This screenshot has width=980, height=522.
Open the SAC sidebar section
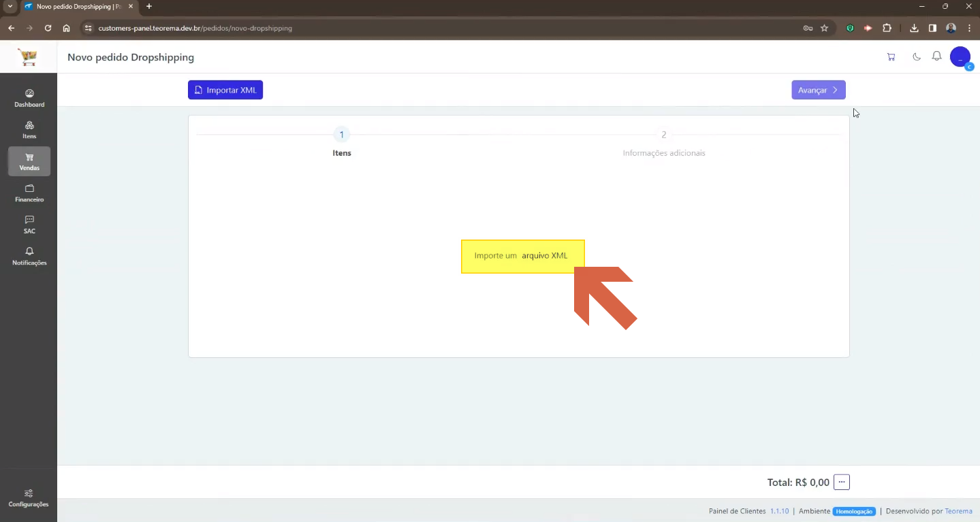(x=29, y=225)
